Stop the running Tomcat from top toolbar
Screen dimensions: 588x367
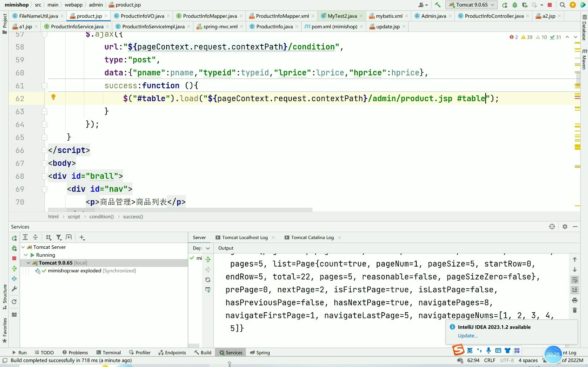coord(550,5)
